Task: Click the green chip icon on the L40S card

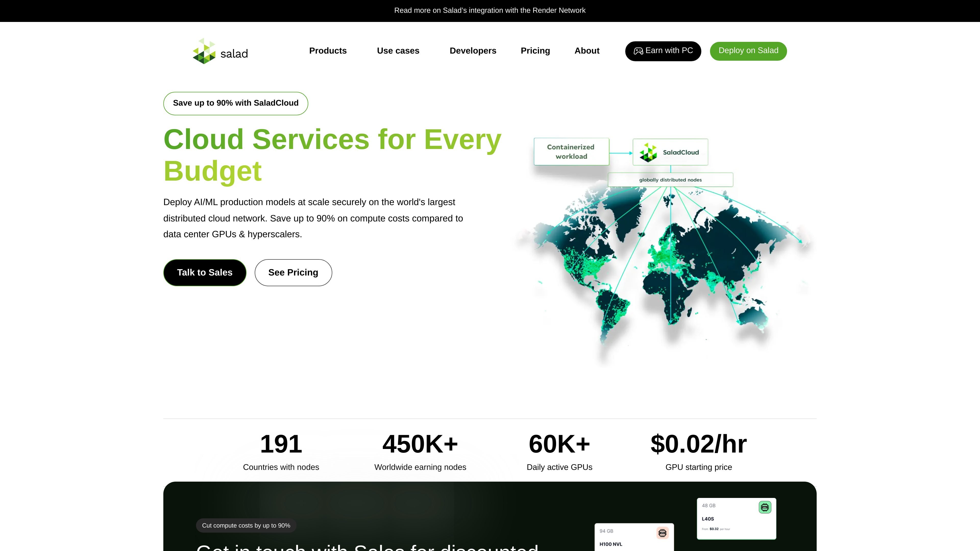Action: 765,507
